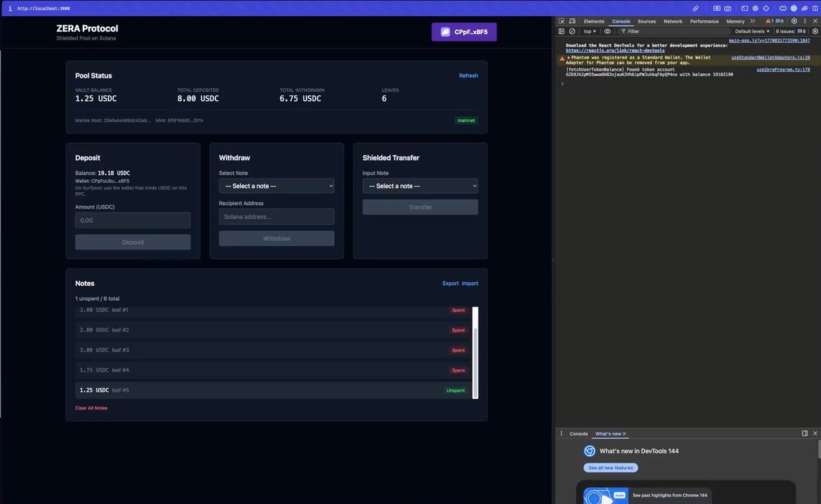Show more DevTools tabs with chevron

753,21
